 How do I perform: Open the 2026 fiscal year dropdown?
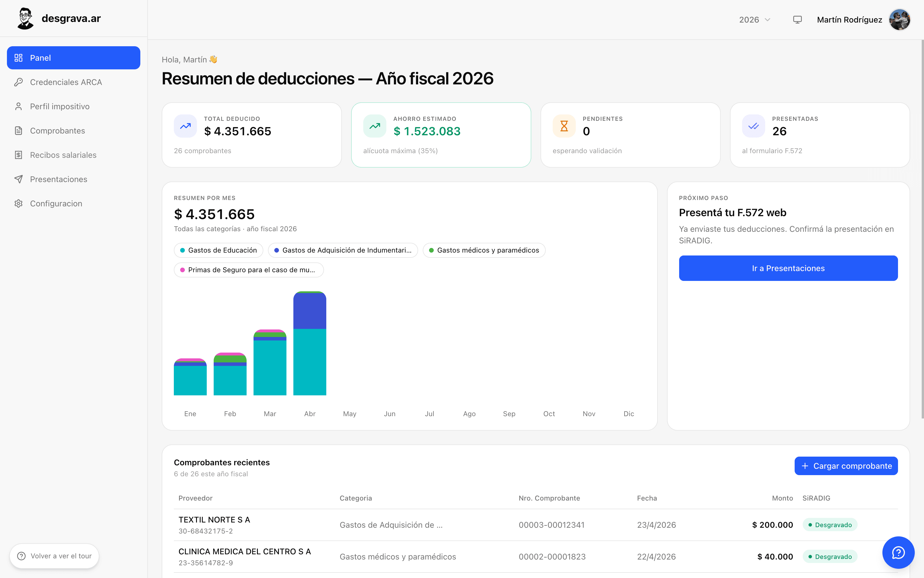click(755, 19)
